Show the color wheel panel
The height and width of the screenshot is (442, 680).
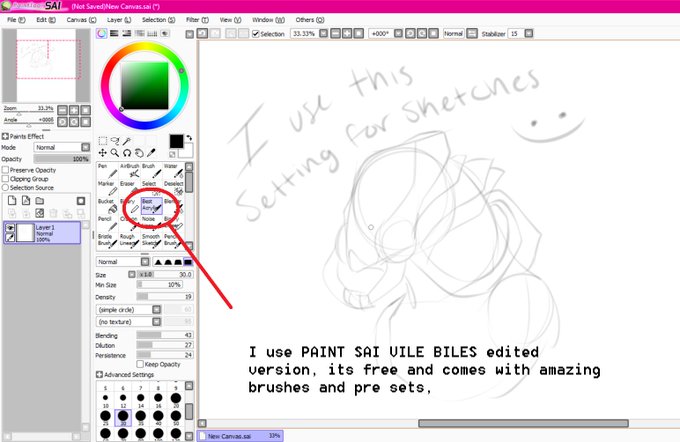pos(101,33)
